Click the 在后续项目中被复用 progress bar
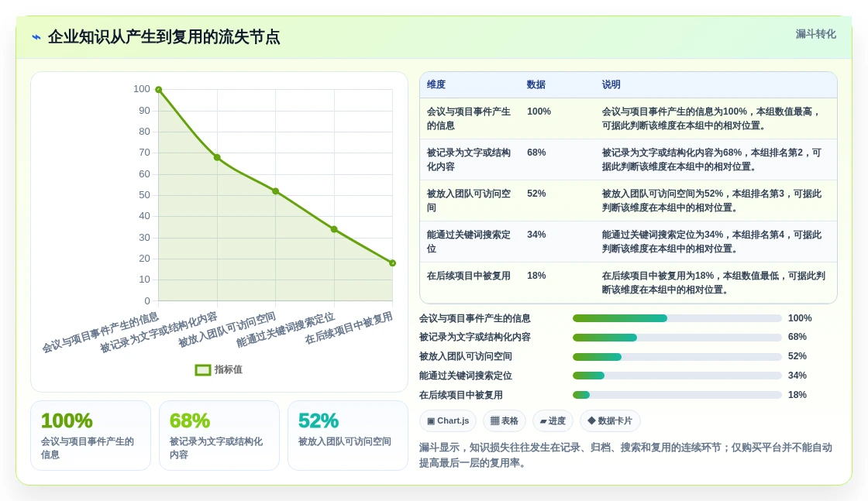This screenshot has width=868, height=501. click(677, 395)
